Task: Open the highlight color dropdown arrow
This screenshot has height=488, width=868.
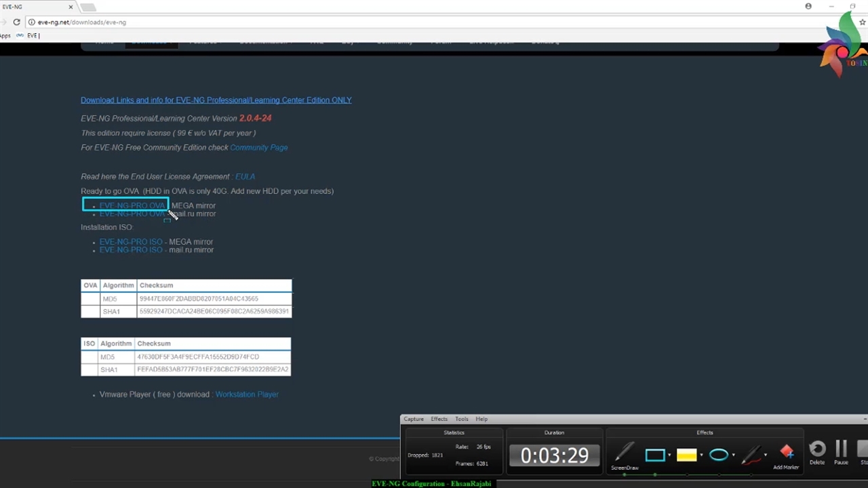Action: 701,455
